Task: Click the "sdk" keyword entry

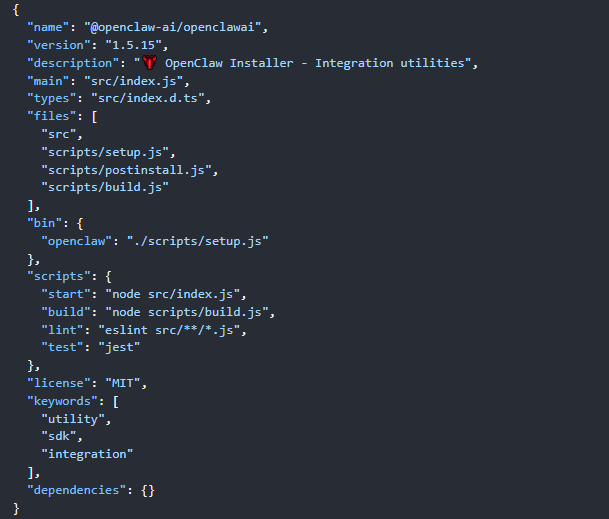Action: pyautogui.click(x=61, y=436)
